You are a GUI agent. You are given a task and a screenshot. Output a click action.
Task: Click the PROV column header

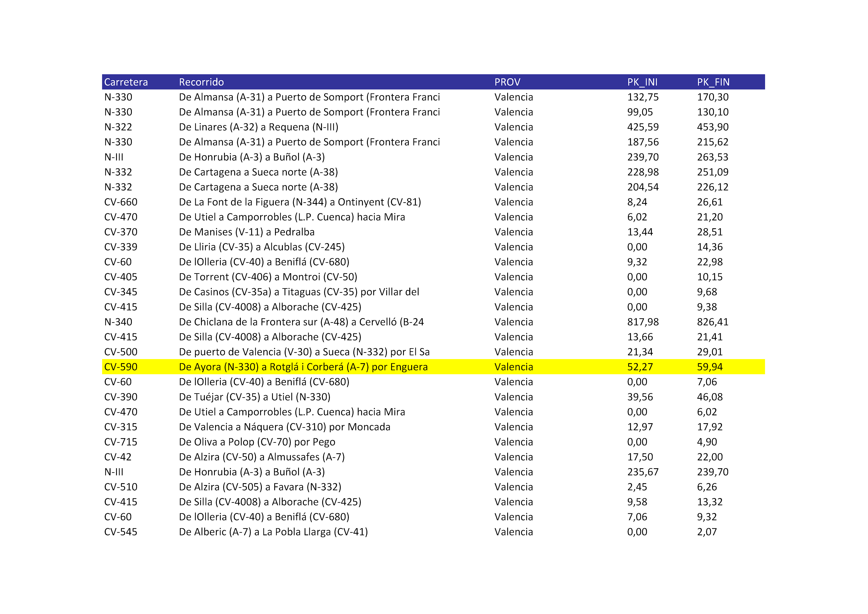point(507,82)
